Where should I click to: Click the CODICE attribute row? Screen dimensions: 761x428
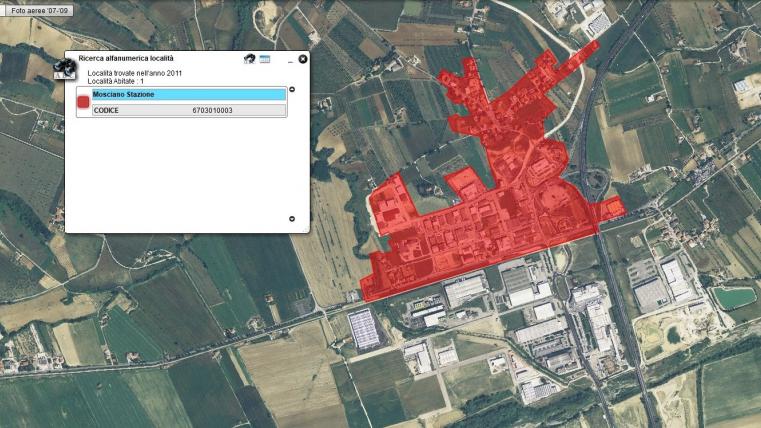[189, 111]
